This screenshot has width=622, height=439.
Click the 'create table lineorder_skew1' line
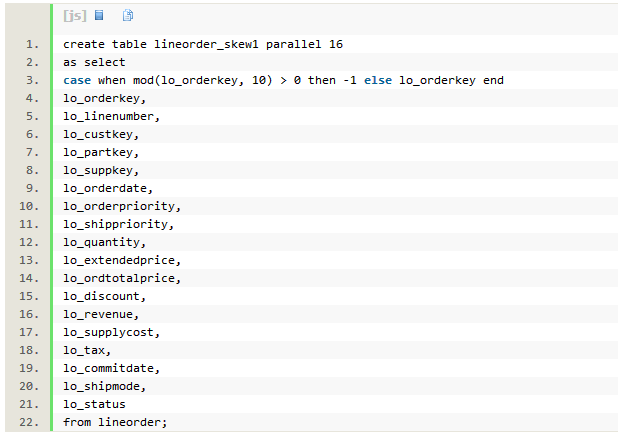tap(203, 44)
